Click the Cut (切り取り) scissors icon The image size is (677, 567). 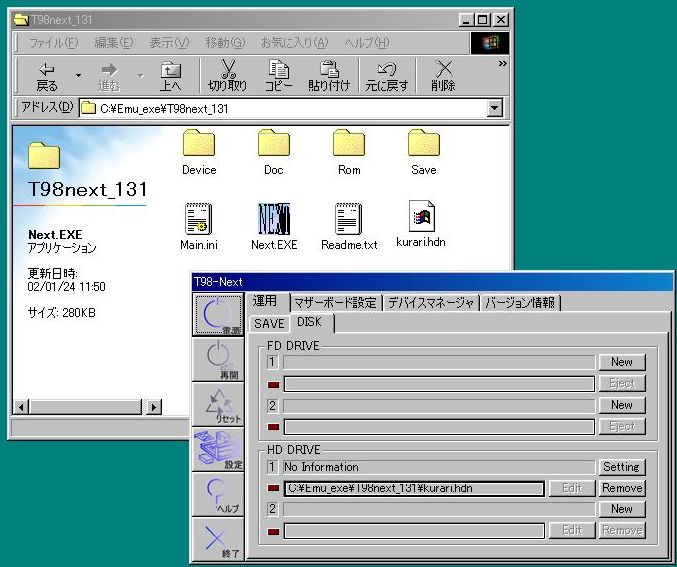(228, 76)
